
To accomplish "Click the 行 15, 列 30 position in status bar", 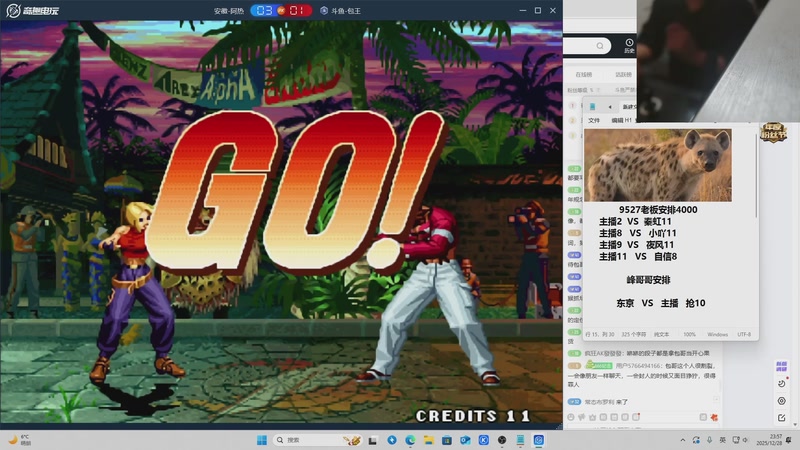I will coord(600,335).
